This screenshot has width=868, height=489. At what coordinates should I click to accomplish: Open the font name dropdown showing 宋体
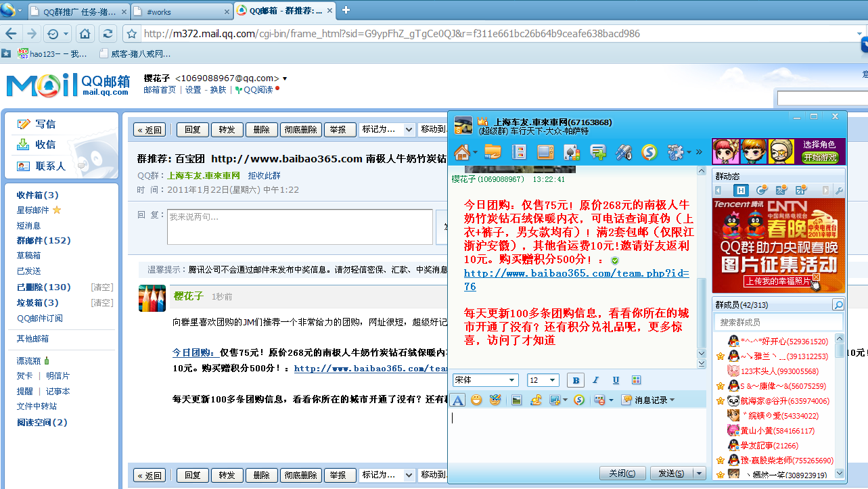[485, 380]
